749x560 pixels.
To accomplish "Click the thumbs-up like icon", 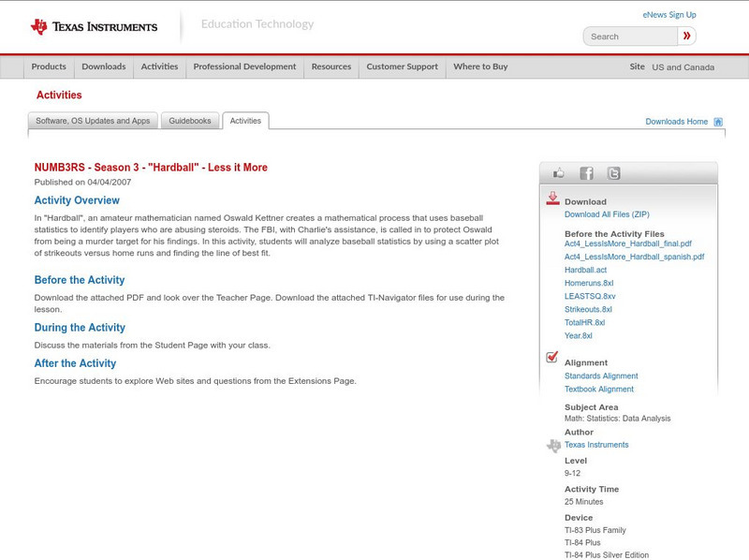I will 558,173.
